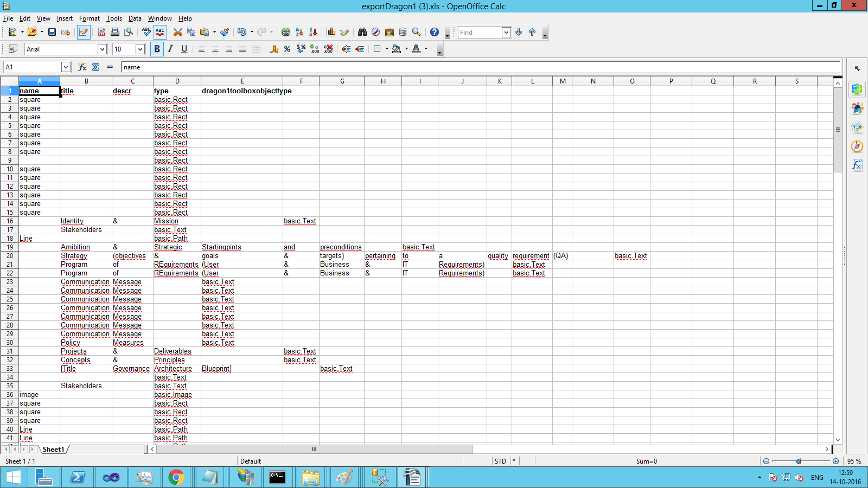This screenshot has width=868, height=488.
Task: Click the Undo arrow icon
Action: click(242, 33)
